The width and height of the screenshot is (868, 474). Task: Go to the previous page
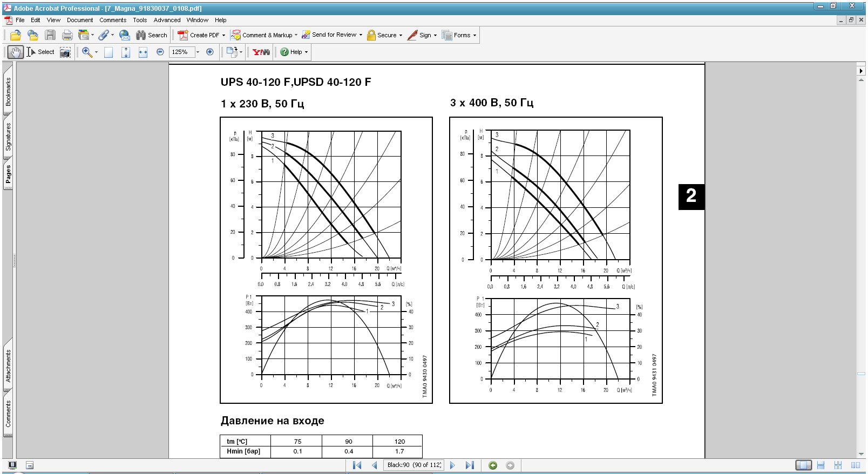(374, 465)
